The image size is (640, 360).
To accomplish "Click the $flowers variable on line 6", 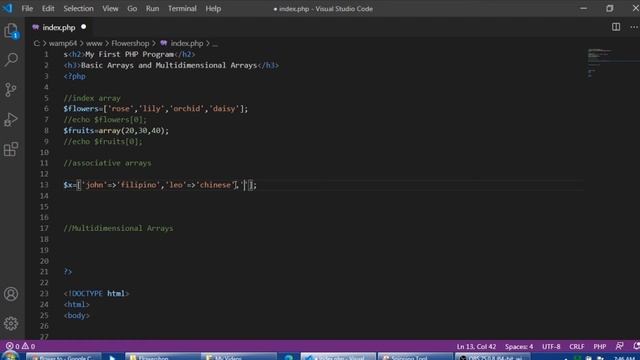I will tap(81, 109).
